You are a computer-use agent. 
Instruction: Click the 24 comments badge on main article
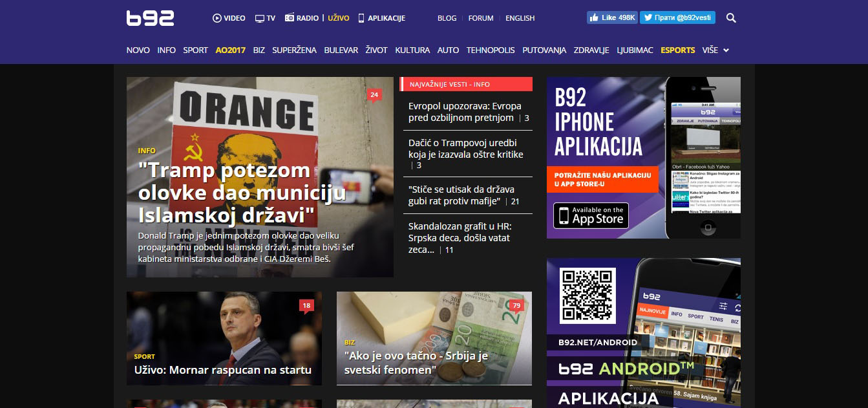pyautogui.click(x=375, y=94)
